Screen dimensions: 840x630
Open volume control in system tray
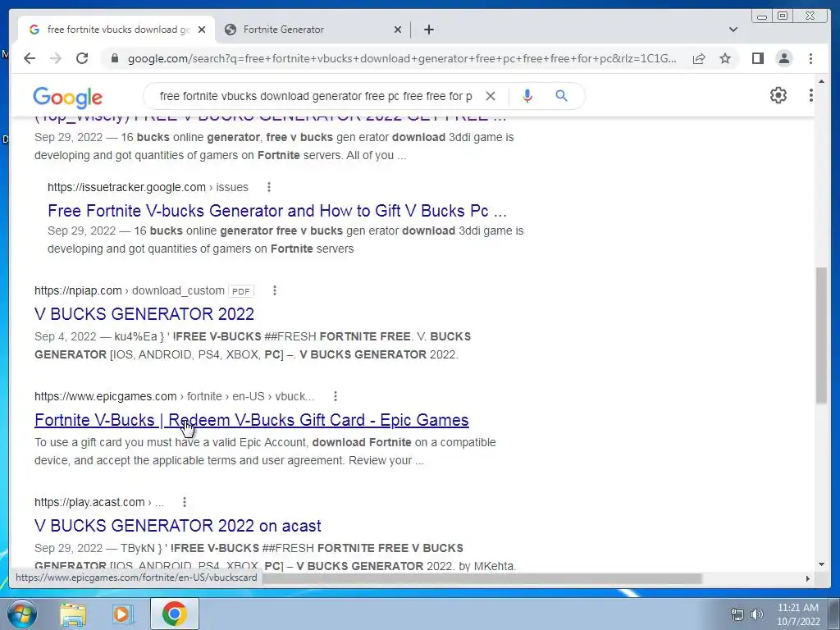756,614
